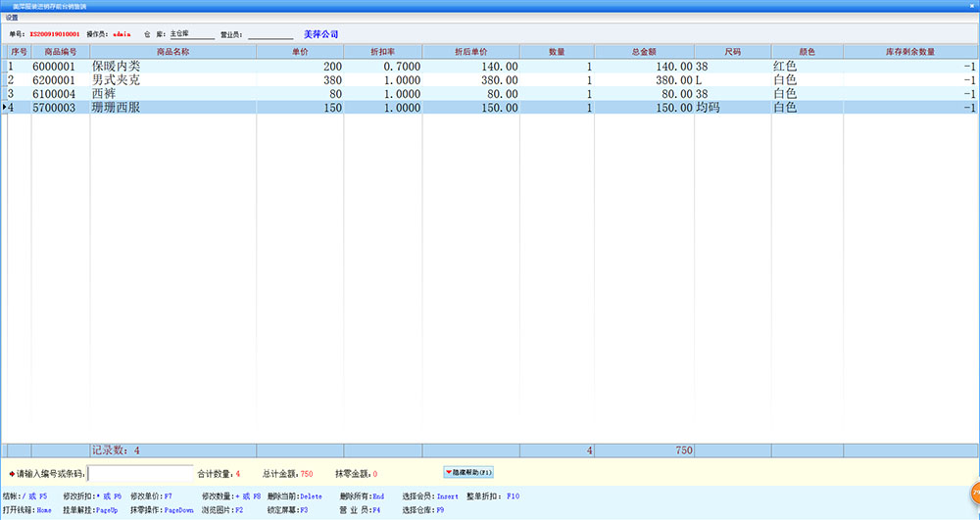980x520 pixels.
Task: Open the 设置 menu
Action: point(12,18)
